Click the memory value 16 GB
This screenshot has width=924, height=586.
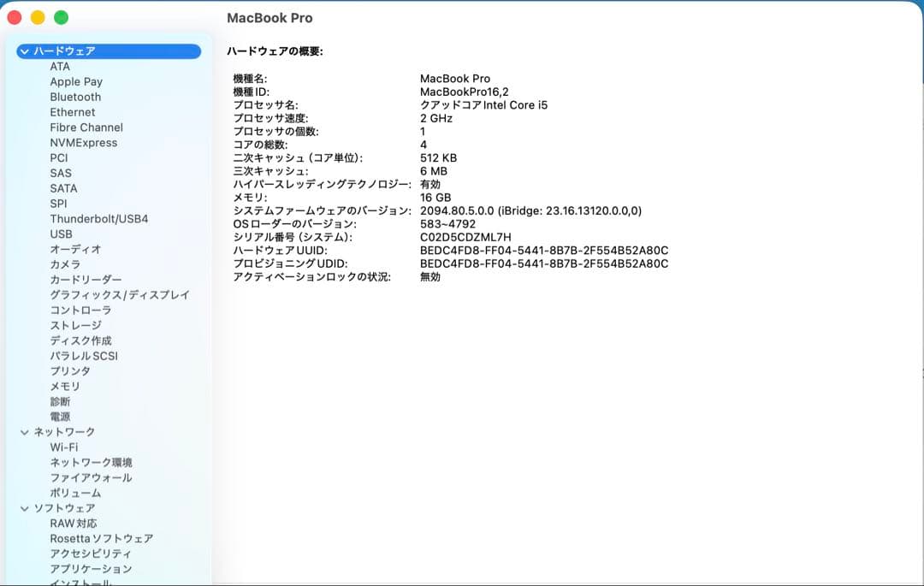pyautogui.click(x=435, y=198)
